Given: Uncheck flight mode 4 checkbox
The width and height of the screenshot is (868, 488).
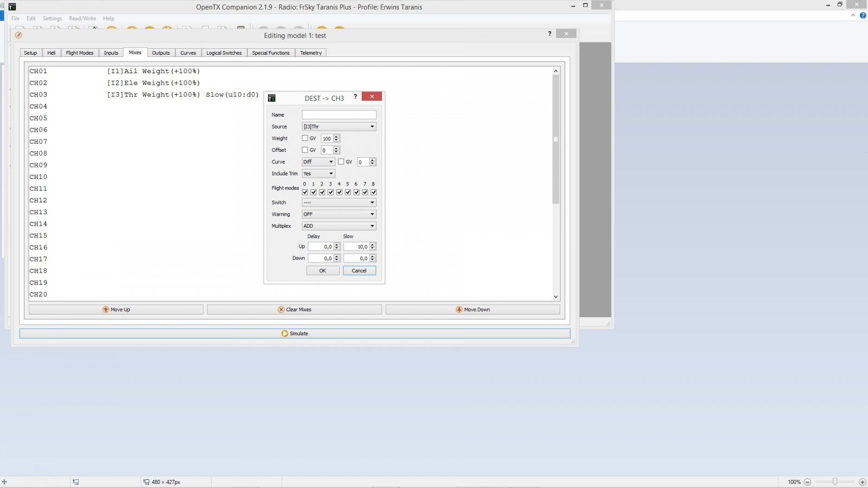Looking at the screenshot, I should click(x=339, y=192).
